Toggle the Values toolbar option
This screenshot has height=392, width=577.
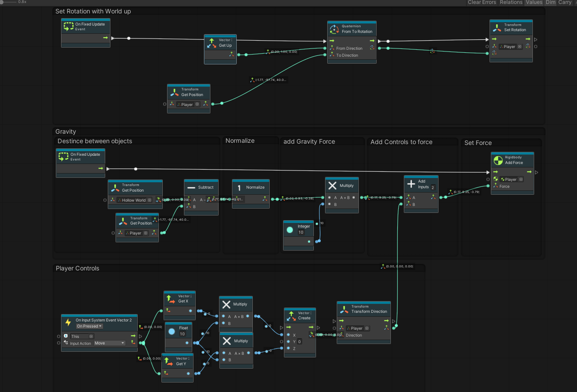point(534,2)
